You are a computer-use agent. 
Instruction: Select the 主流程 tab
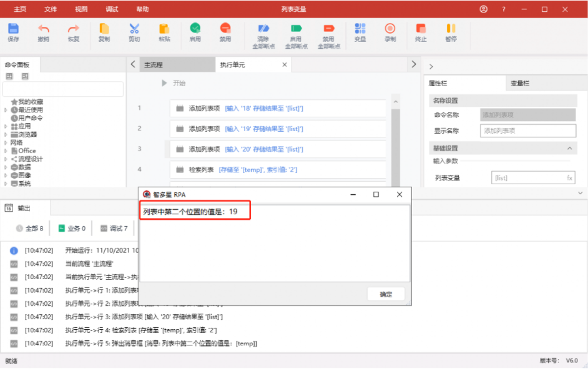click(x=154, y=65)
